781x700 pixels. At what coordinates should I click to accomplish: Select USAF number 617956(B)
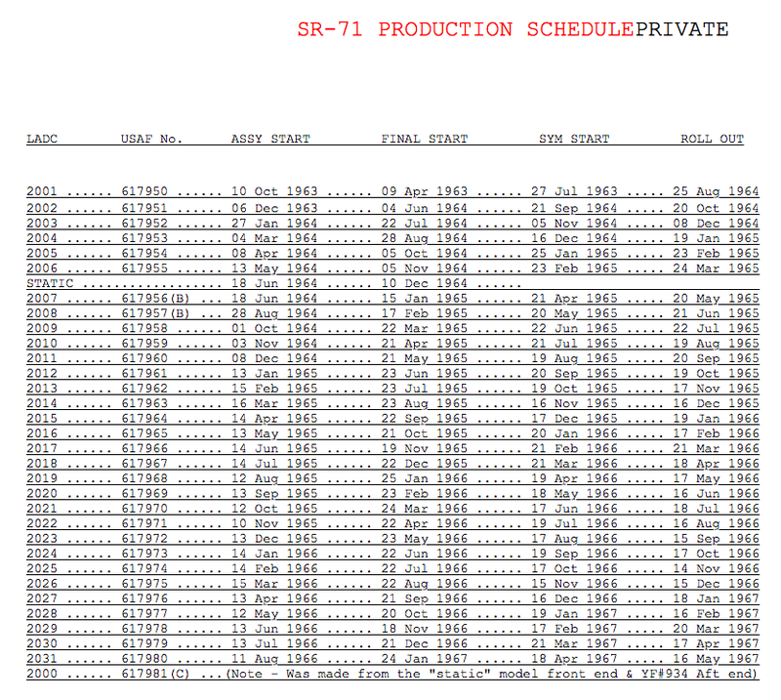(x=155, y=299)
